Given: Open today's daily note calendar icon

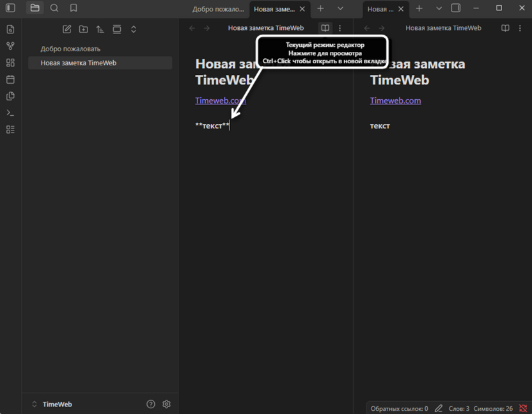Looking at the screenshot, I should tap(10, 79).
